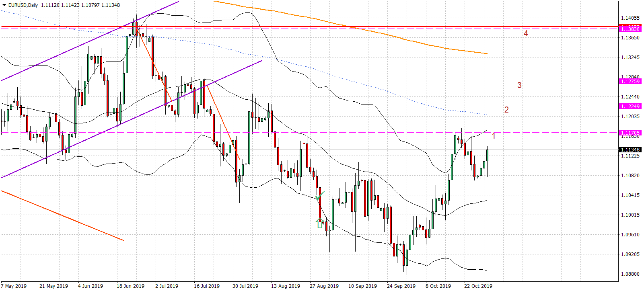
Task: Click the small triangle before EURUSD,Daily title
Action: (4, 5)
